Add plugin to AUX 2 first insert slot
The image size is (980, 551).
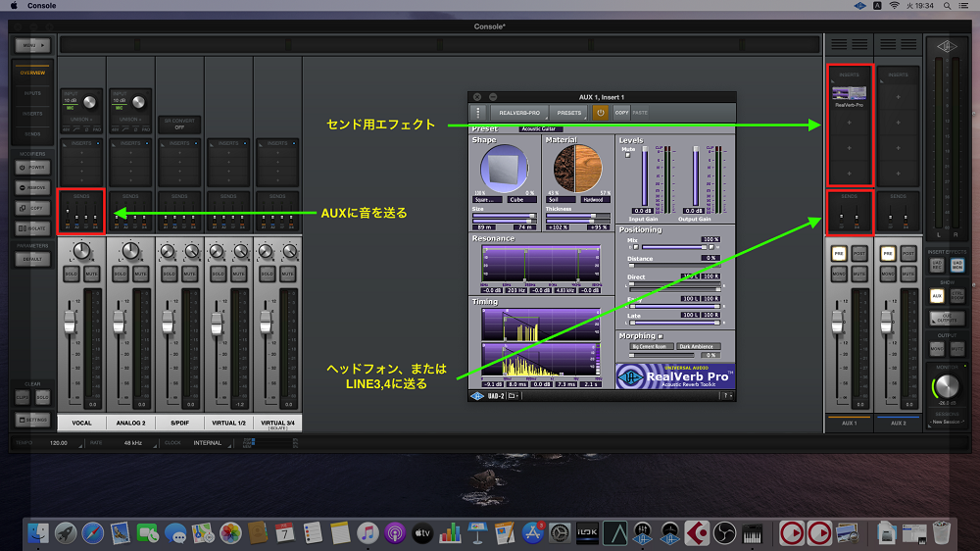(898, 97)
